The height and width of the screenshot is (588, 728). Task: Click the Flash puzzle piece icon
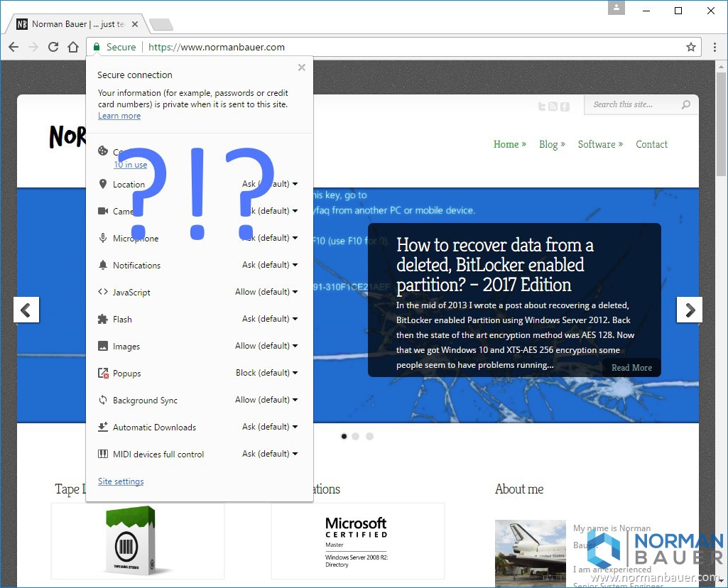[x=103, y=319]
